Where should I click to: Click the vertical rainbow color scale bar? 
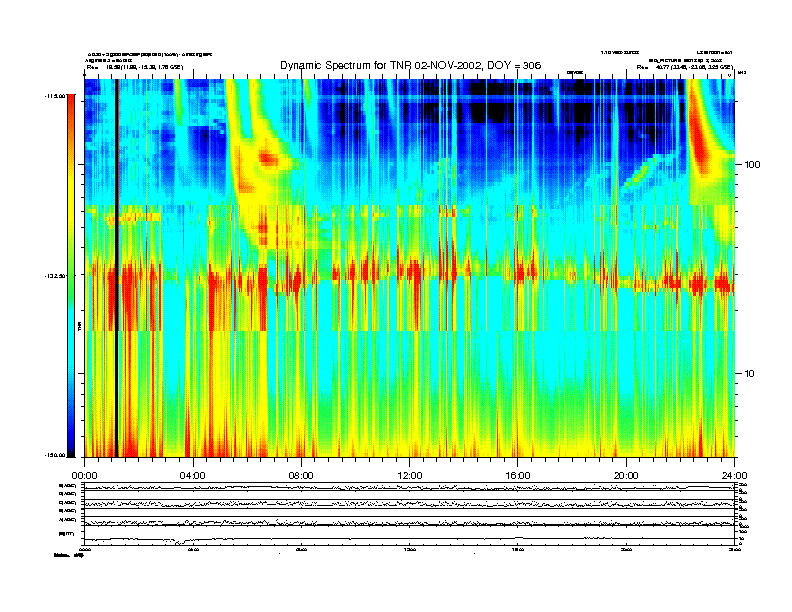tap(71, 275)
